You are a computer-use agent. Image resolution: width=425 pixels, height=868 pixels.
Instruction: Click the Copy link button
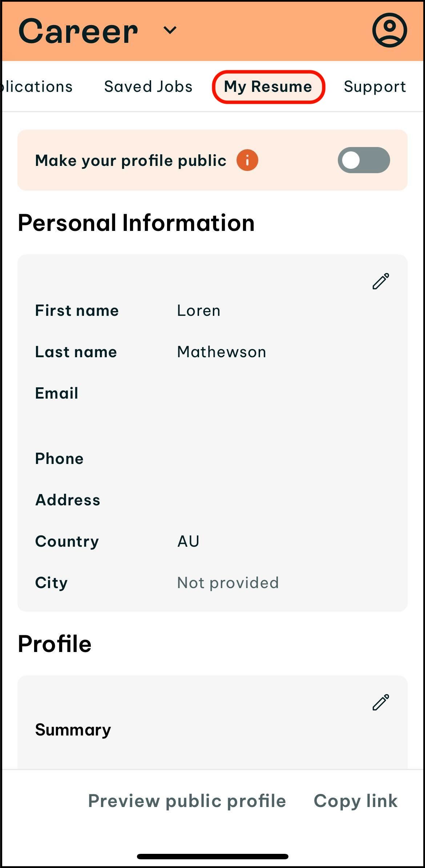click(355, 800)
